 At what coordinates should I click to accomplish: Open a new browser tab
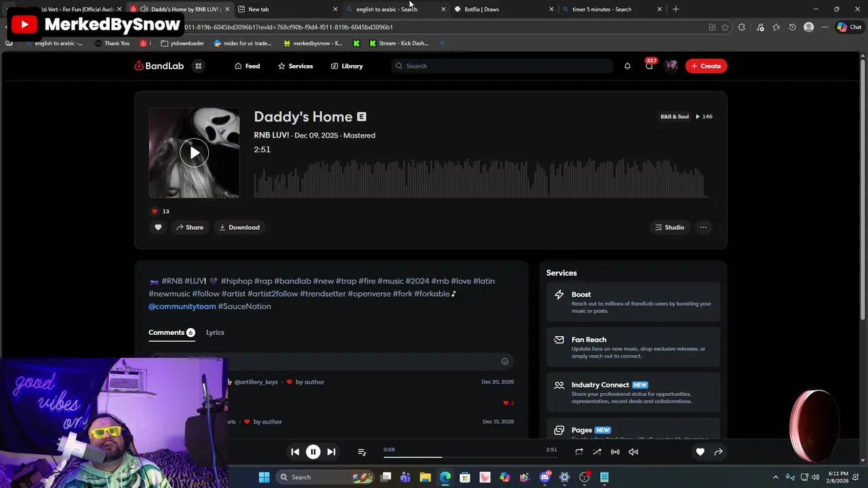(x=675, y=9)
